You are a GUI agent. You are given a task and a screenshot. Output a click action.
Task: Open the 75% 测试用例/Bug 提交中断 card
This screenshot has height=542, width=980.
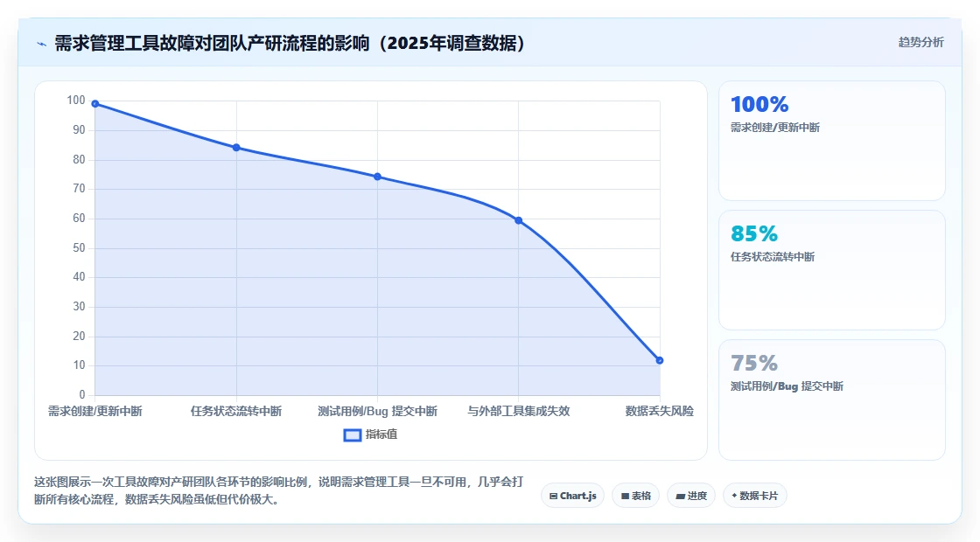832,400
